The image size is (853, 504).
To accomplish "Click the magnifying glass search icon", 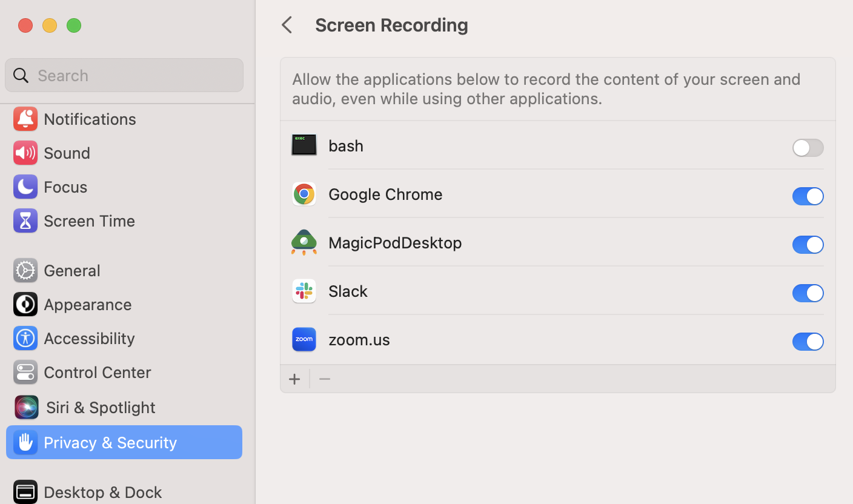I will point(21,75).
